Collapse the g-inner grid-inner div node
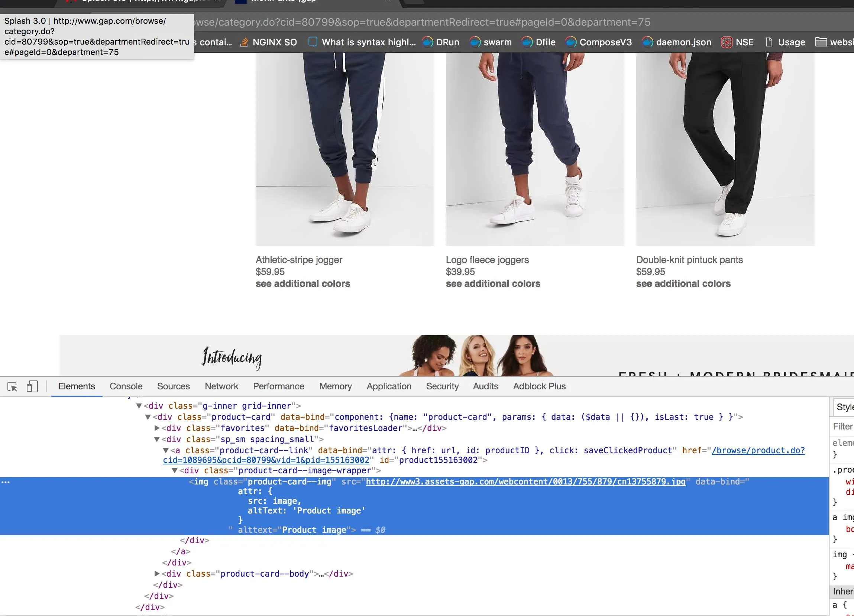 pyautogui.click(x=139, y=406)
